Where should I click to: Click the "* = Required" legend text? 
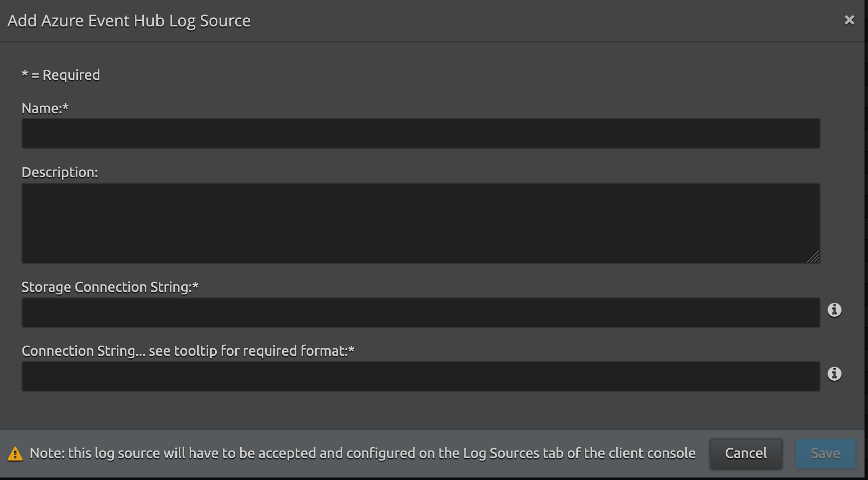[x=61, y=75]
